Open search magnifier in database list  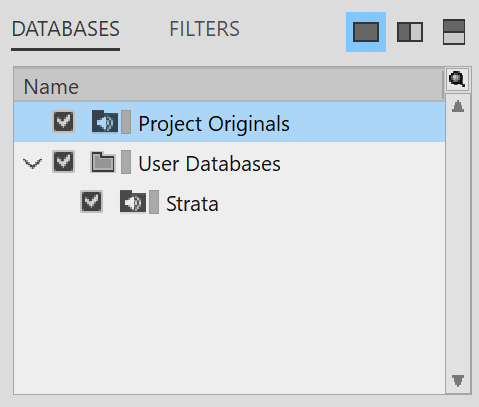pos(457,80)
